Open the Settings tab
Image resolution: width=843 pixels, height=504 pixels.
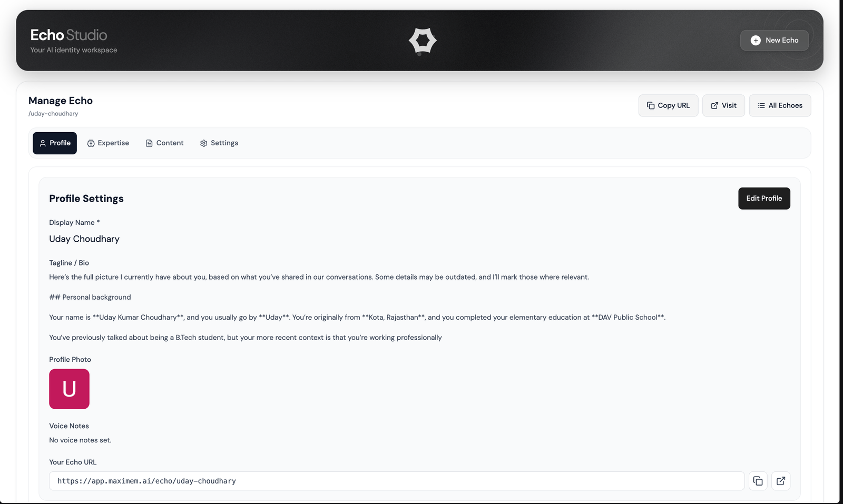coord(219,143)
